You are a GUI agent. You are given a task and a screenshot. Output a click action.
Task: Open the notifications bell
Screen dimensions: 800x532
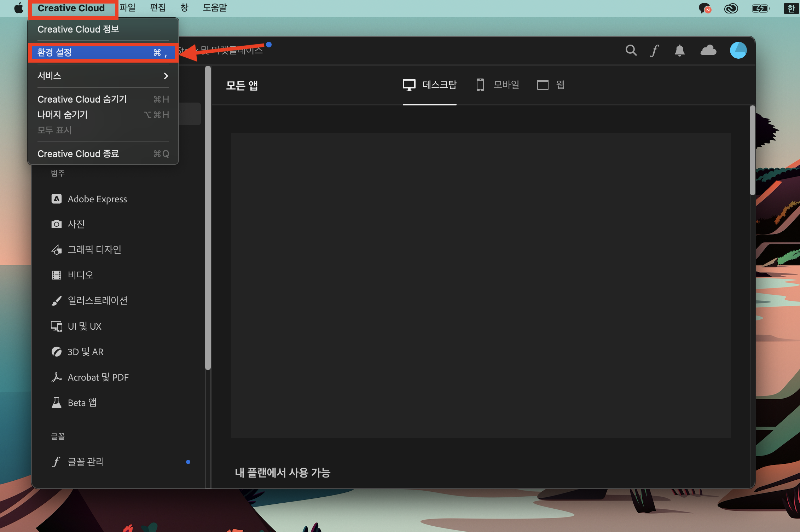pos(679,51)
